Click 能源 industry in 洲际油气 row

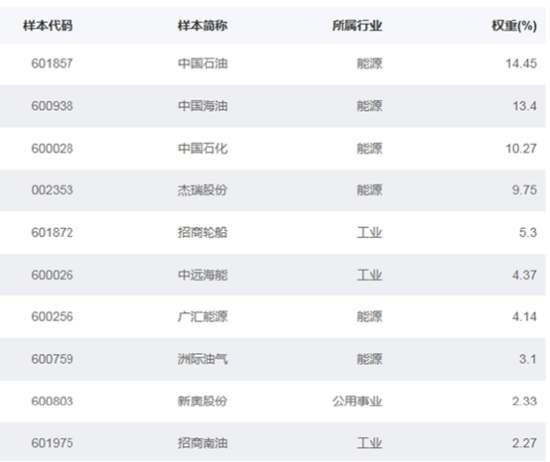pos(369,359)
